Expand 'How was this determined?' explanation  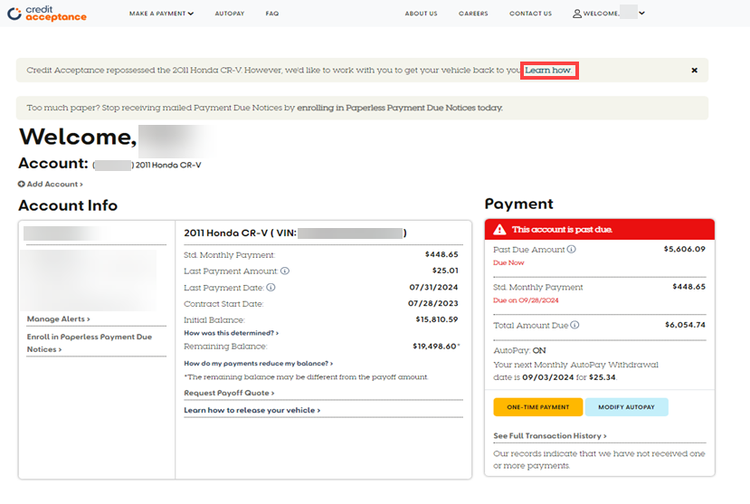(x=231, y=332)
